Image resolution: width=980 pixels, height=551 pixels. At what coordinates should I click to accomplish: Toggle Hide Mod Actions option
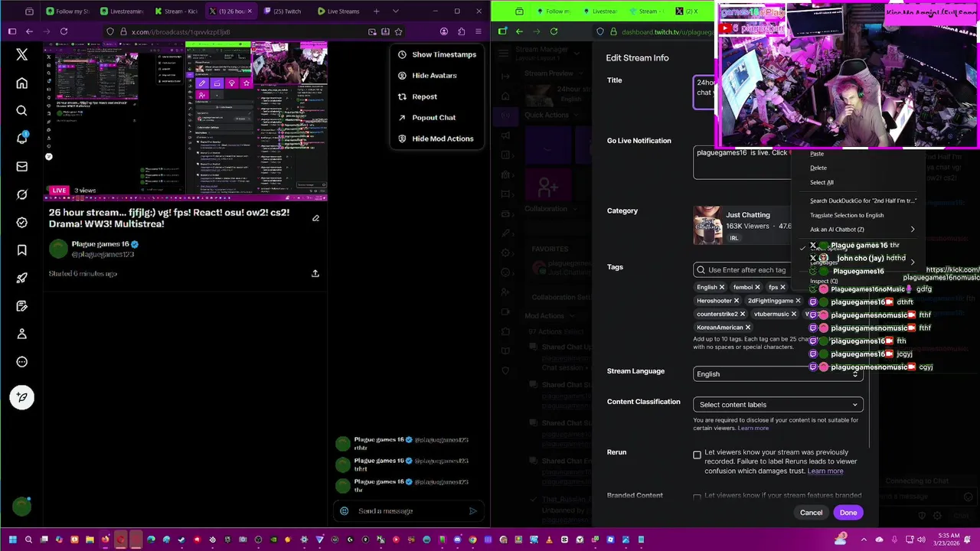click(436, 139)
